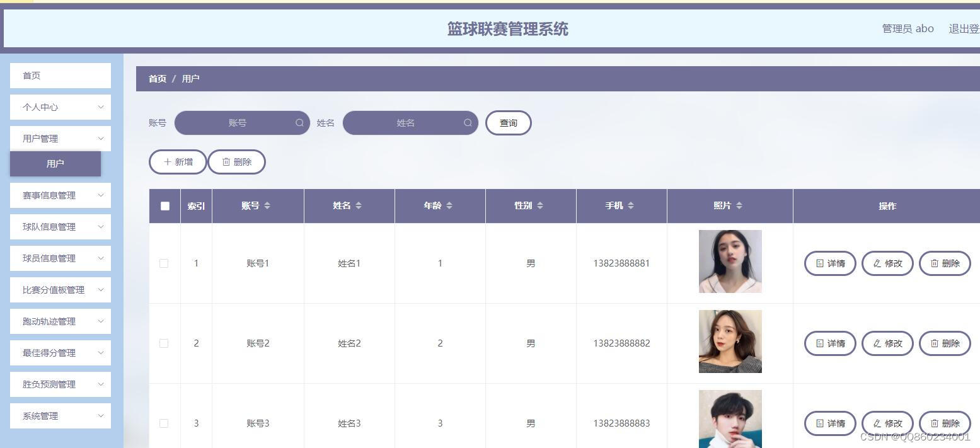Click the 操作 column header
This screenshot has width=980, height=448.
click(x=887, y=206)
